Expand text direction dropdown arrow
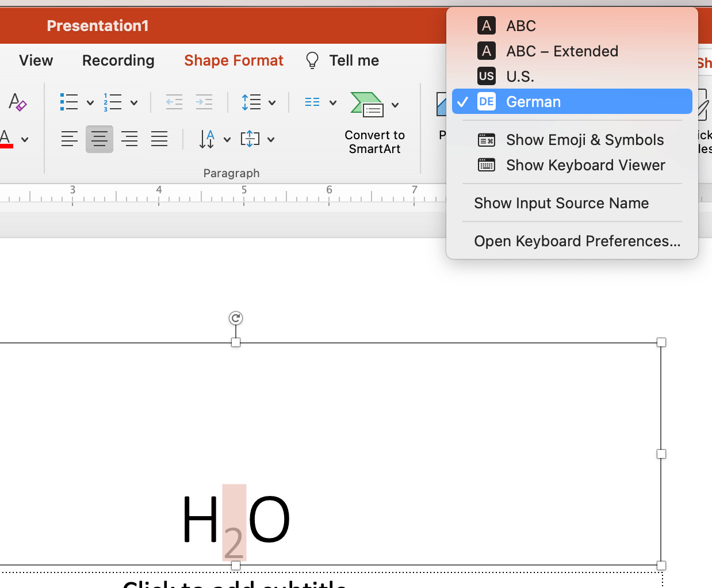The image size is (712, 588). pos(227,139)
